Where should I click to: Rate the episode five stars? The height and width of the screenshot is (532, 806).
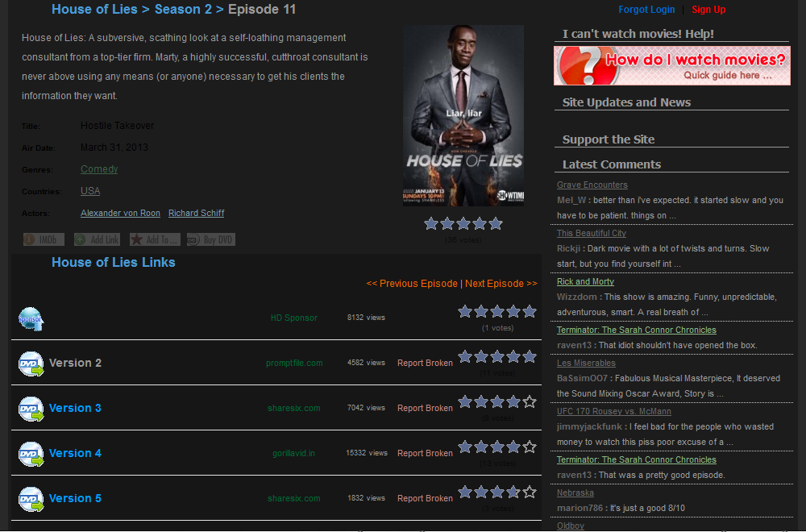[x=496, y=223]
